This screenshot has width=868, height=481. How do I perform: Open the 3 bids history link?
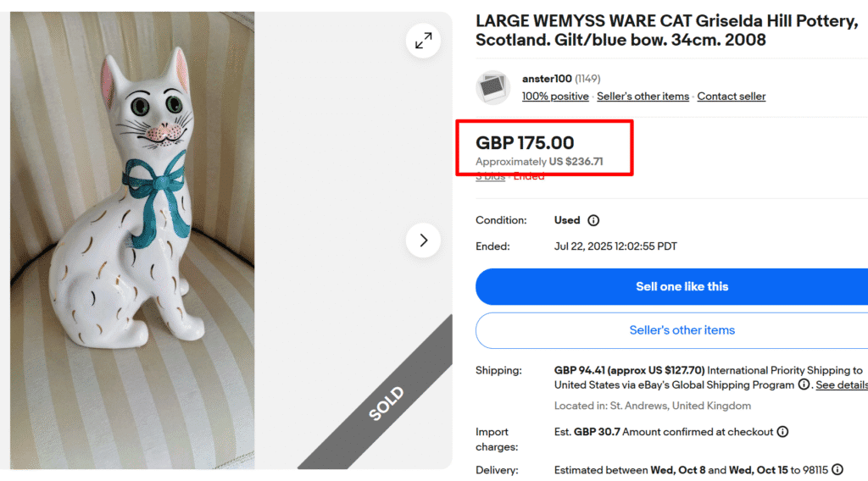[x=490, y=176]
